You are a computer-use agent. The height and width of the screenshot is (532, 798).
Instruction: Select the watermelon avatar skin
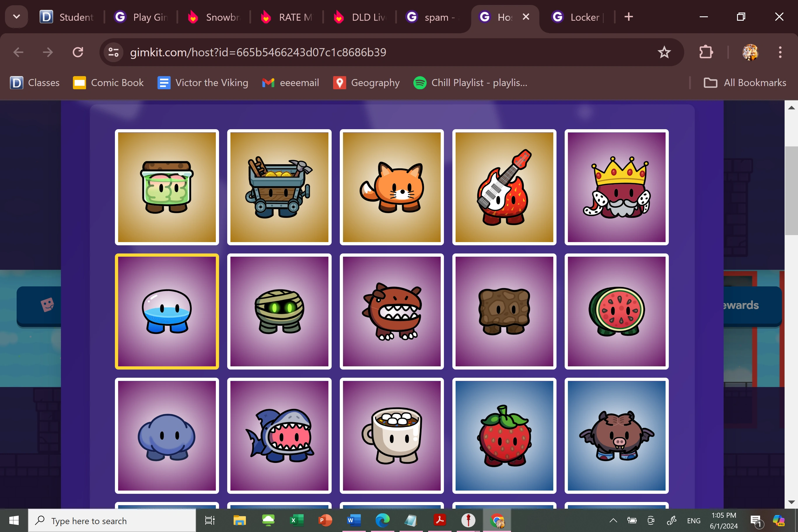(616, 311)
